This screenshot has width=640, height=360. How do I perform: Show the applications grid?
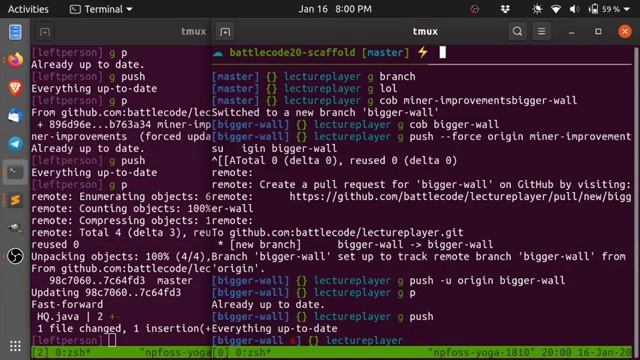[x=15, y=346]
